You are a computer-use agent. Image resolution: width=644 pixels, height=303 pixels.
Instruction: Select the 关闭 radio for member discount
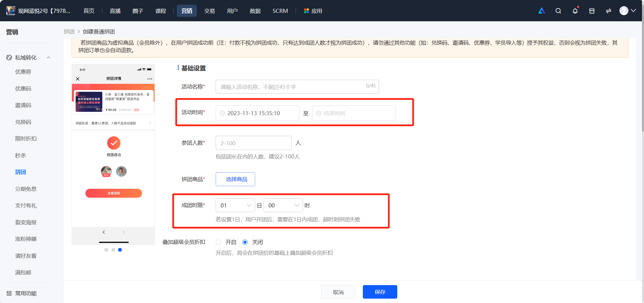click(245, 242)
